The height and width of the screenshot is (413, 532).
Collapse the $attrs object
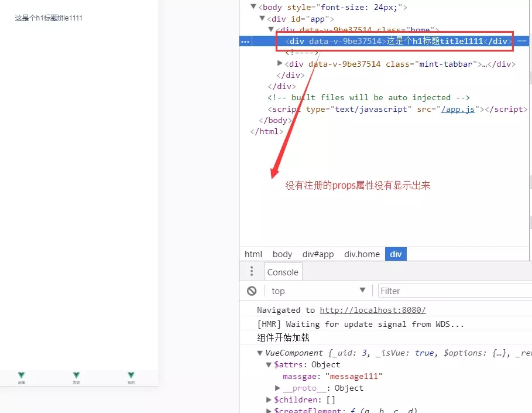[269, 364]
